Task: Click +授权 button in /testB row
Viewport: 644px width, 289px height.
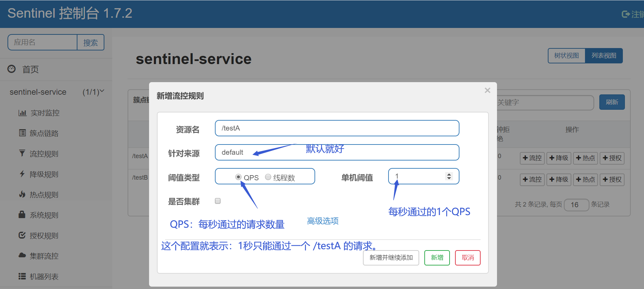Action: click(612, 180)
